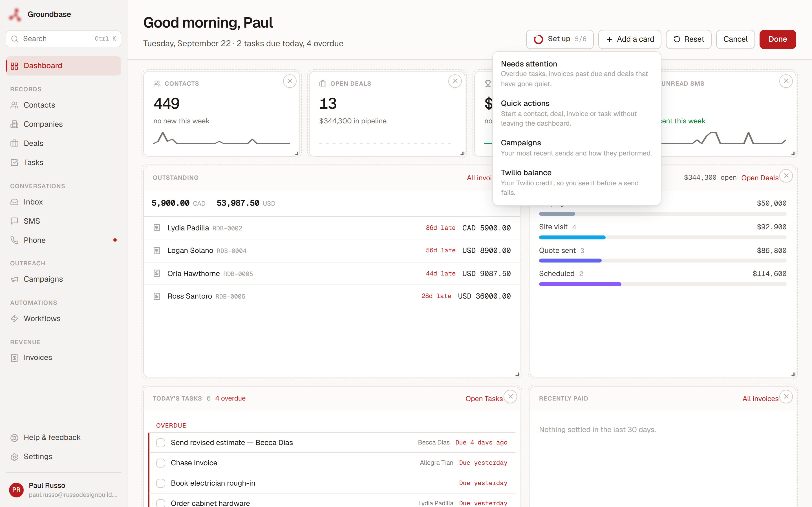This screenshot has width=812, height=507.
Task: Add the Twilio balance card from the menu
Action: pos(577,183)
